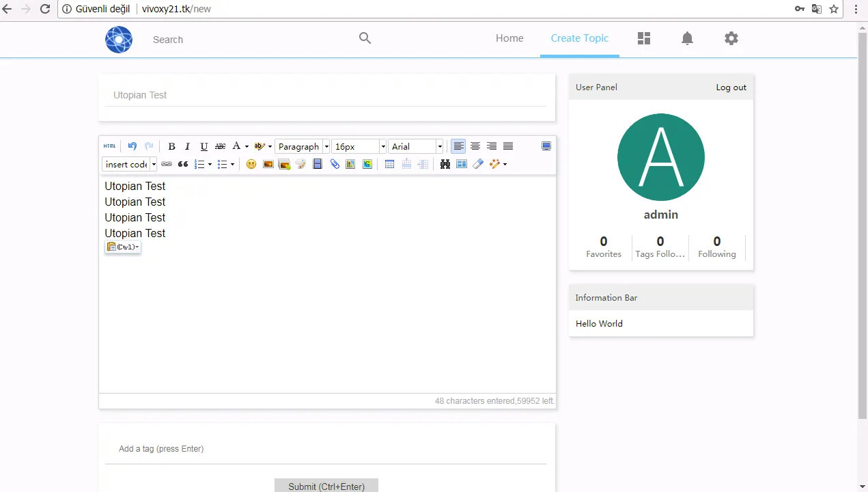Screen dimensions: 868x492
Task: Open the paste options (Ctrl) popup
Action: click(x=123, y=247)
